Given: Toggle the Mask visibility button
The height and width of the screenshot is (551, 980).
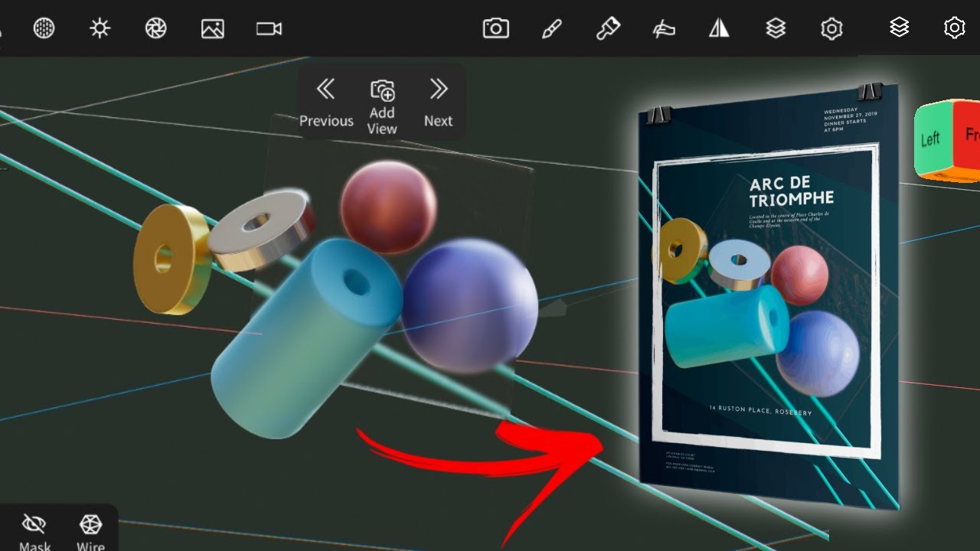Looking at the screenshot, I should [34, 531].
